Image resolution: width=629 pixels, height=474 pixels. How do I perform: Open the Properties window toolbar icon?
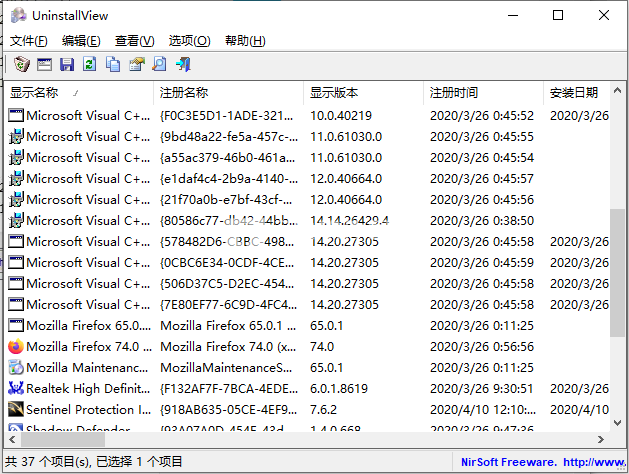pyautogui.click(x=45, y=64)
